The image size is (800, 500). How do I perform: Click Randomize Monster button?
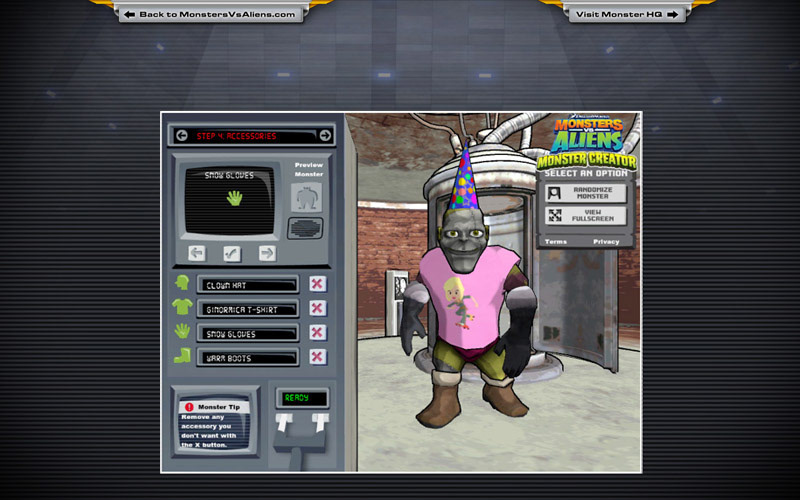[x=586, y=193]
